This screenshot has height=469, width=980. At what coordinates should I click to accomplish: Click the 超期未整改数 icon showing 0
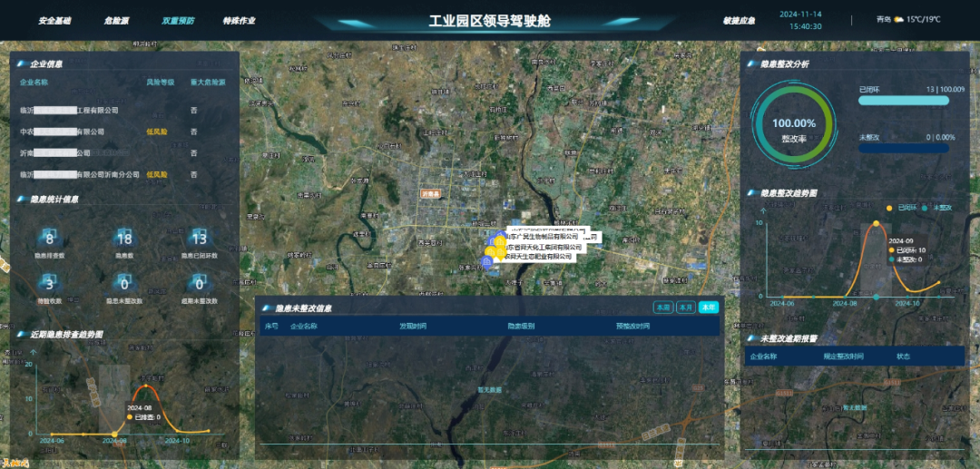(199, 283)
